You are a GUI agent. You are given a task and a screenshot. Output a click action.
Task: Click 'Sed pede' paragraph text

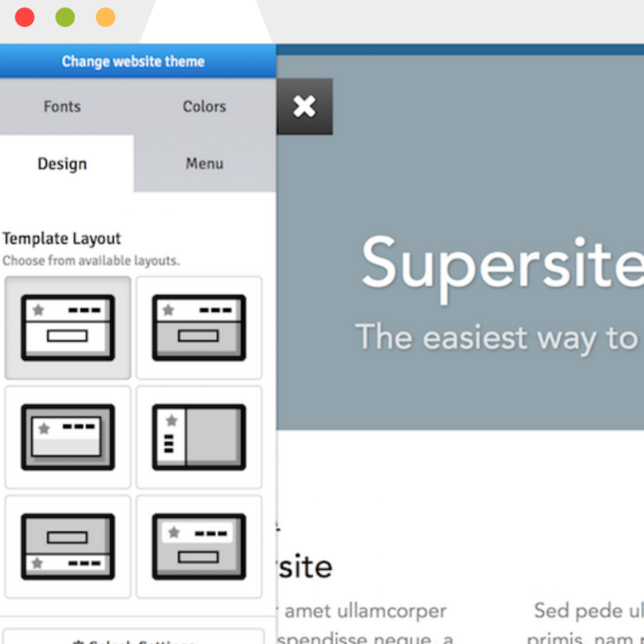tap(578, 611)
